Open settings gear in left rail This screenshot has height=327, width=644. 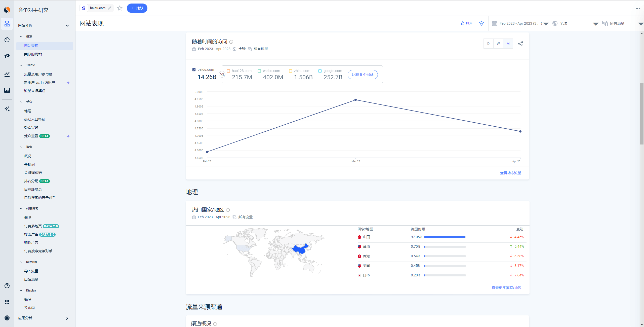(x=7, y=318)
